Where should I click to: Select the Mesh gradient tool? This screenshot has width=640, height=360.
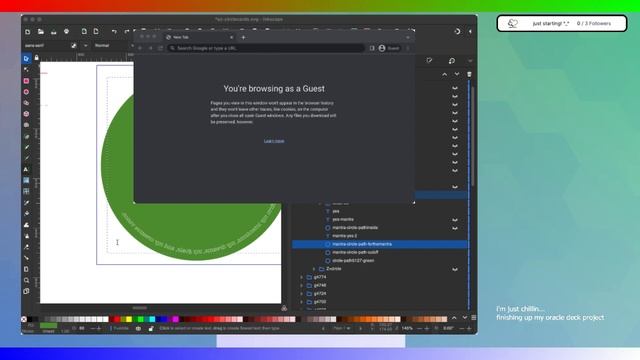(x=26, y=191)
